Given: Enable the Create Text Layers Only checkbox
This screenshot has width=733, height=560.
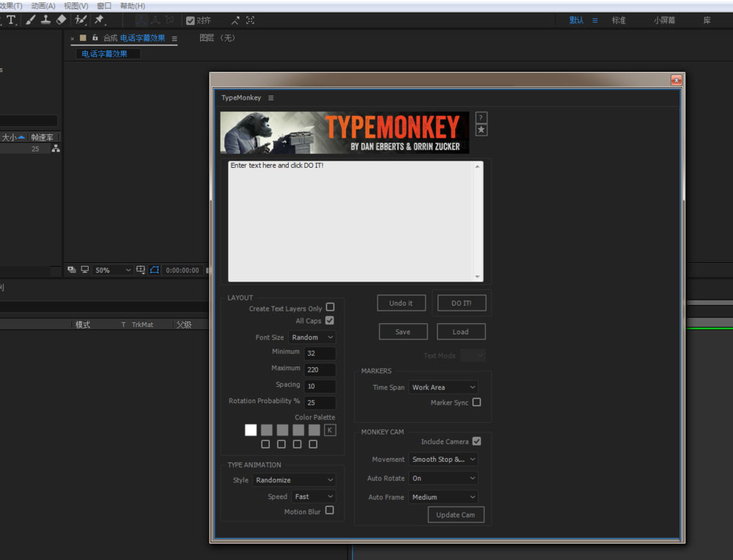Looking at the screenshot, I should point(330,308).
